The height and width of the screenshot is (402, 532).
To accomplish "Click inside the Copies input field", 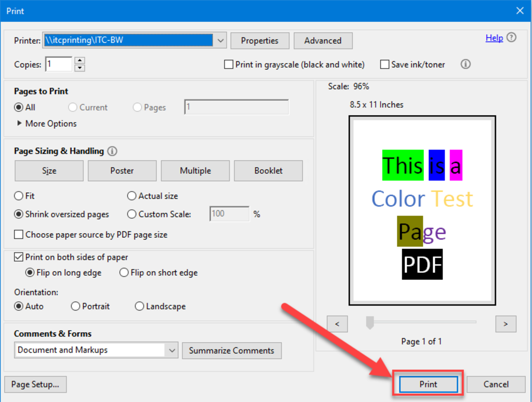I will tap(58, 64).
